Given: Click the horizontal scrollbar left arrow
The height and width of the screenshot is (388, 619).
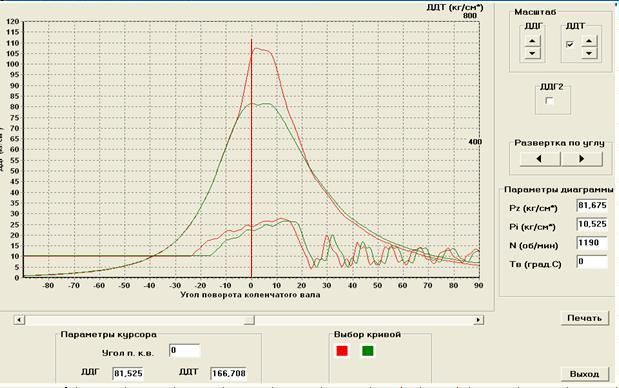Looking at the screenshot, I should point(19,320).
